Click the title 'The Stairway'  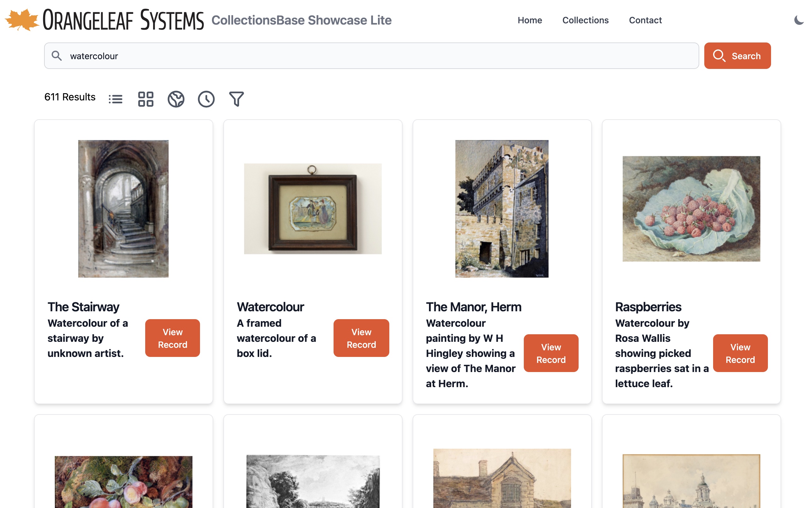click(83, 307)
